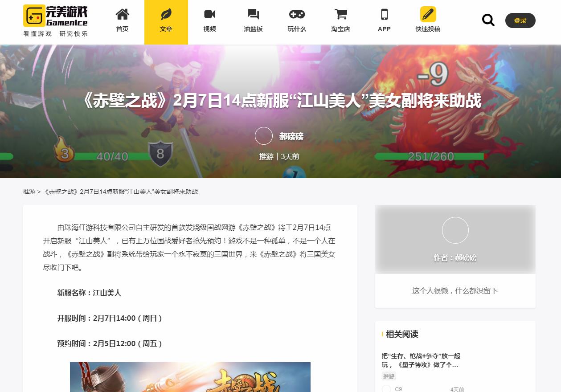Click the 赤壁之战 article image
The height and width of the screenshot is (392, 561).
coord(190,377)
